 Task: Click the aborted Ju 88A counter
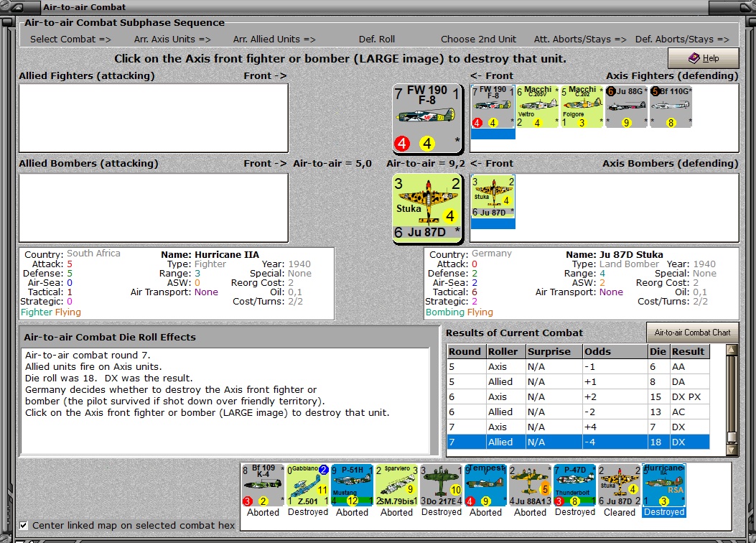(x=530, y=485)
